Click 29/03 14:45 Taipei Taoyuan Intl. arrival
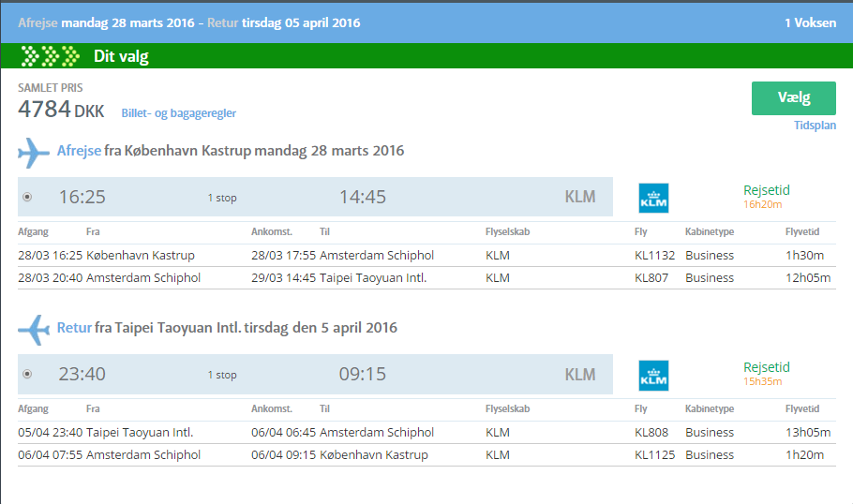Viewport: 853px width, 504px height. 339,278
